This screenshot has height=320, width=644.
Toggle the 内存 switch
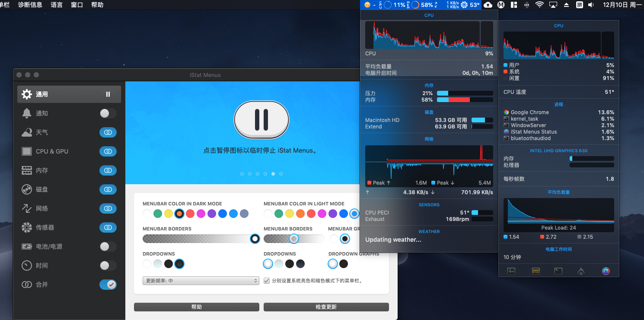click(x=108, y=170)
